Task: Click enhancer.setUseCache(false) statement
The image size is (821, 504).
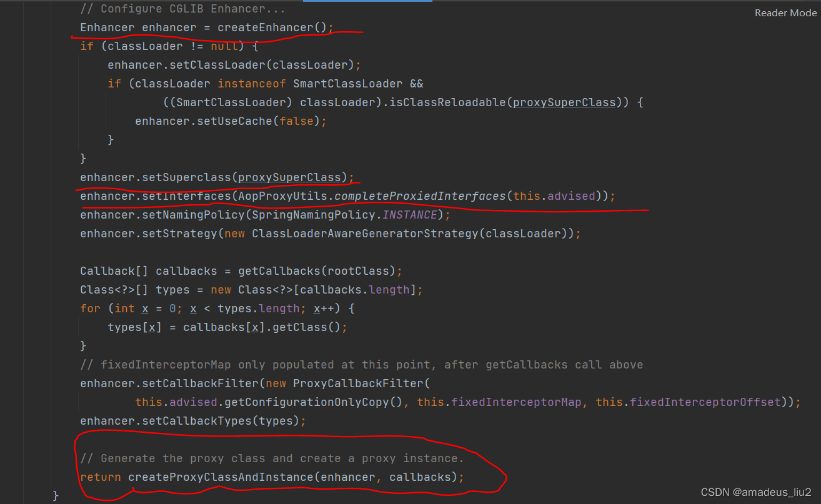Action: point(231,121)
